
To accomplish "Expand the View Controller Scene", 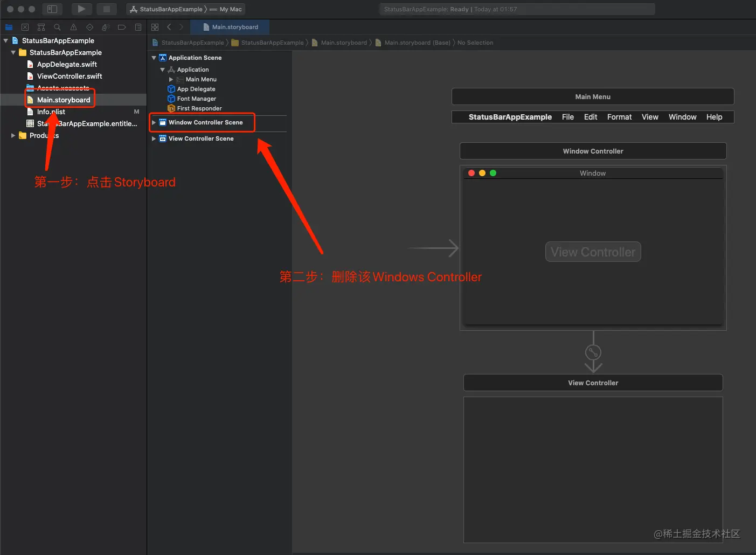I will coord(154,138).
